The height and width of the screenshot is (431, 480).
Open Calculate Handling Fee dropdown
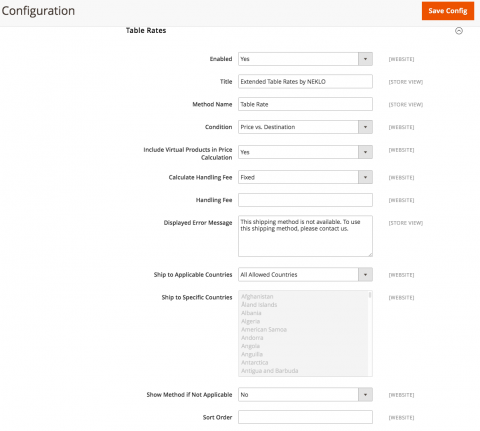click(305, 177)
